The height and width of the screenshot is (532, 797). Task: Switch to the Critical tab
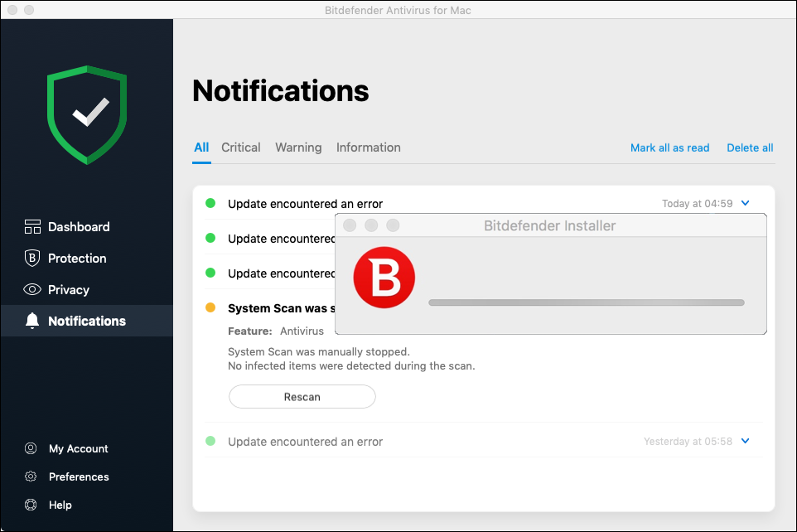241,148
